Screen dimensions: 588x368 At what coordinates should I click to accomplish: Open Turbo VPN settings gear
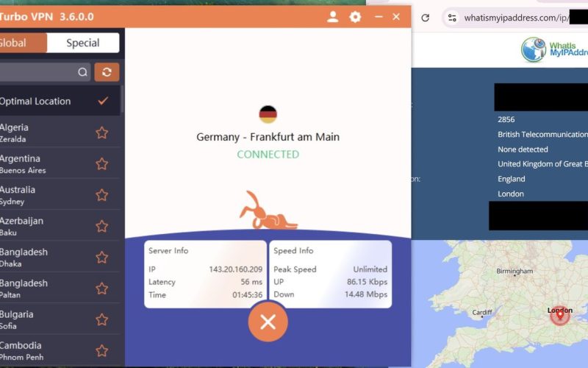pyautogui.click(x=355, y=17)
